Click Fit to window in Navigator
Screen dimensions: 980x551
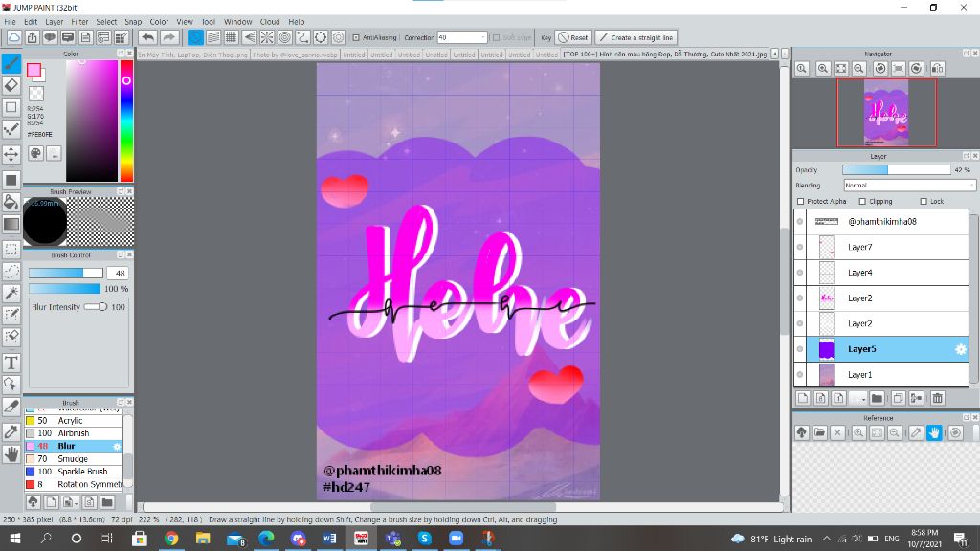click(841, 69)
